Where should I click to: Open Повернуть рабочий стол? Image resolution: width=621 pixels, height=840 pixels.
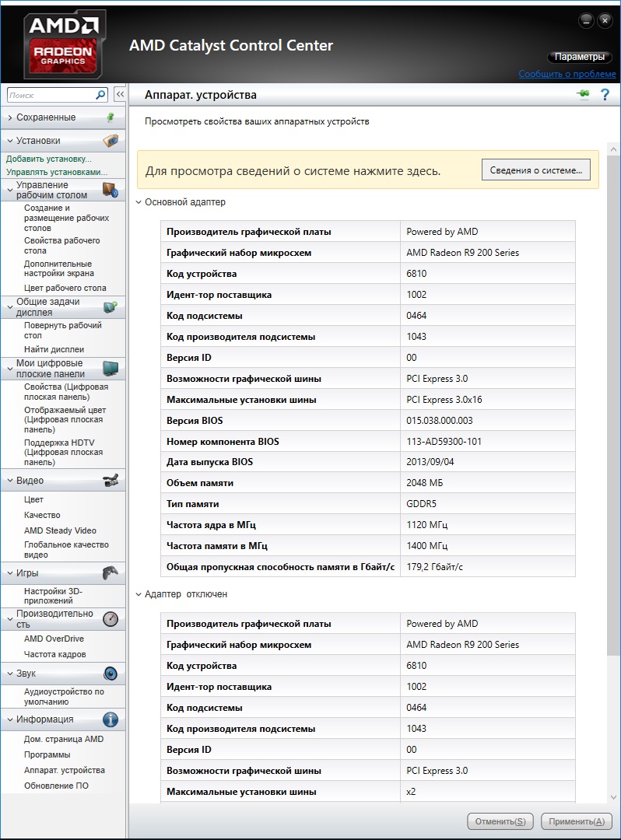tap(63, 330)
